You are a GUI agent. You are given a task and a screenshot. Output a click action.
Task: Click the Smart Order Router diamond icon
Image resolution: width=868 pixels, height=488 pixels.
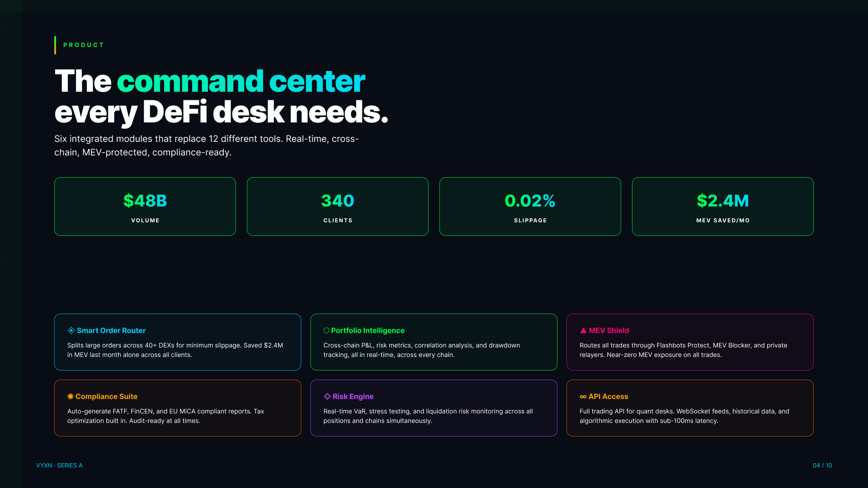click(x=71, y=330)
